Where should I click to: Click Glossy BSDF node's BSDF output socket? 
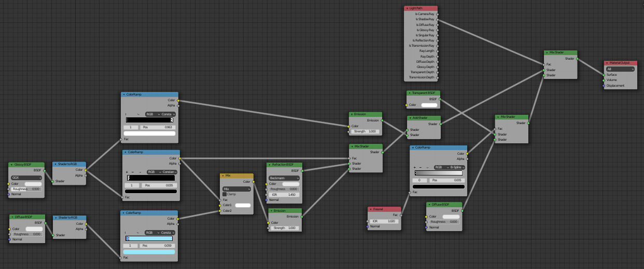coord(45,170)
